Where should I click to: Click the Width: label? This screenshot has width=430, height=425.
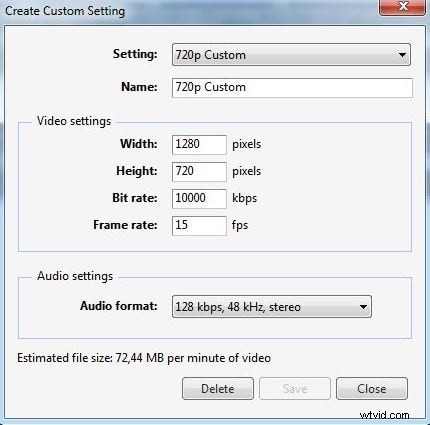(x=139, y=144)
